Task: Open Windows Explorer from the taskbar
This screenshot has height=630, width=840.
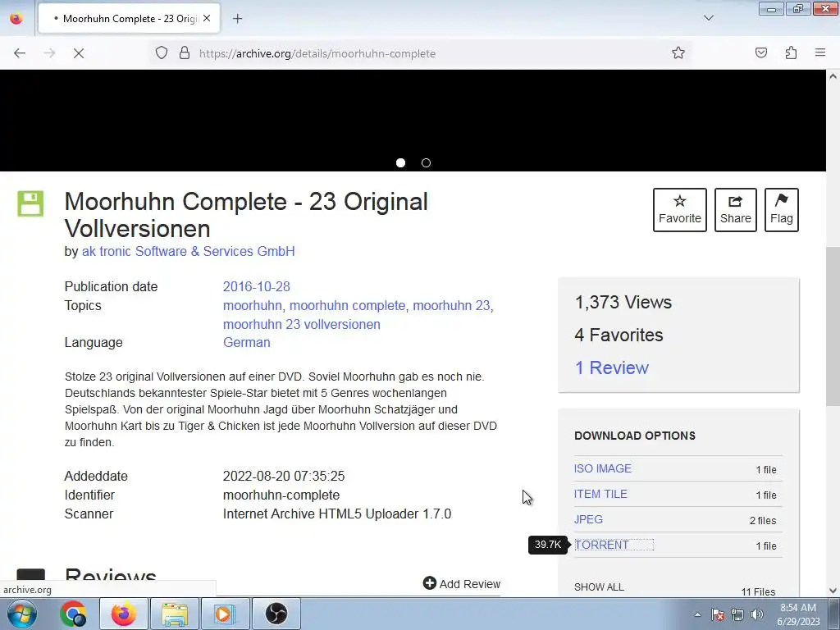Action: coord(175,614)
